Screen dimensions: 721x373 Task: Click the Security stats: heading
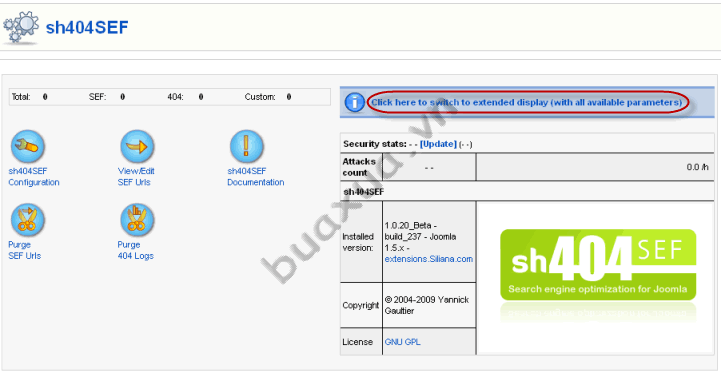(375, 144)
